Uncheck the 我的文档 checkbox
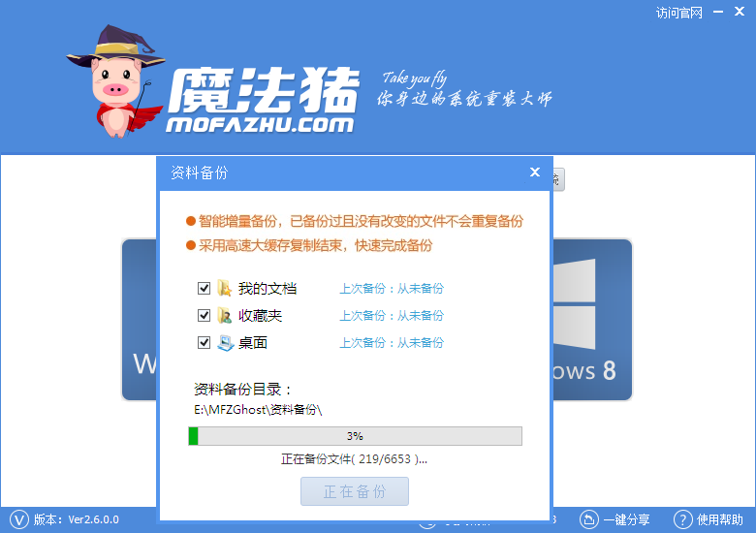The image size is (756, 533). 204,288
